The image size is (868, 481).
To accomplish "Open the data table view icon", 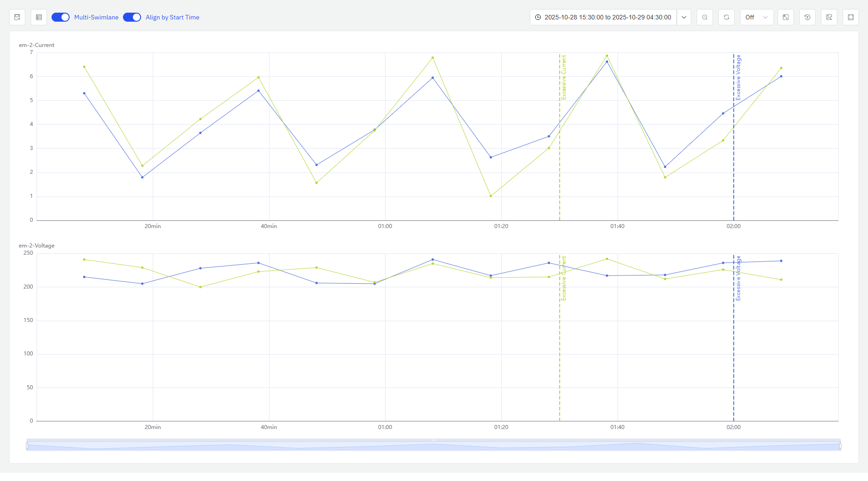I will tap(39, 17).
